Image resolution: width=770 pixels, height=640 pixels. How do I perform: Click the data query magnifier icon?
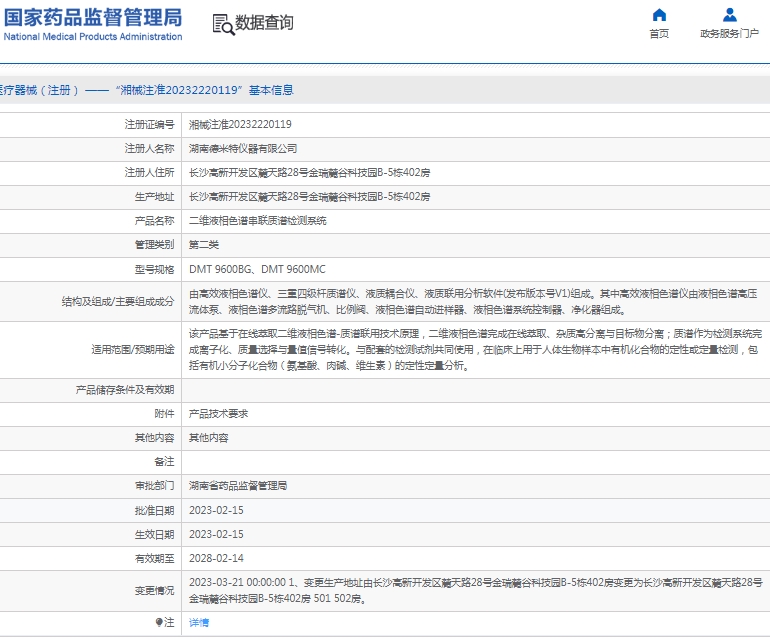[x=223, y=25]
